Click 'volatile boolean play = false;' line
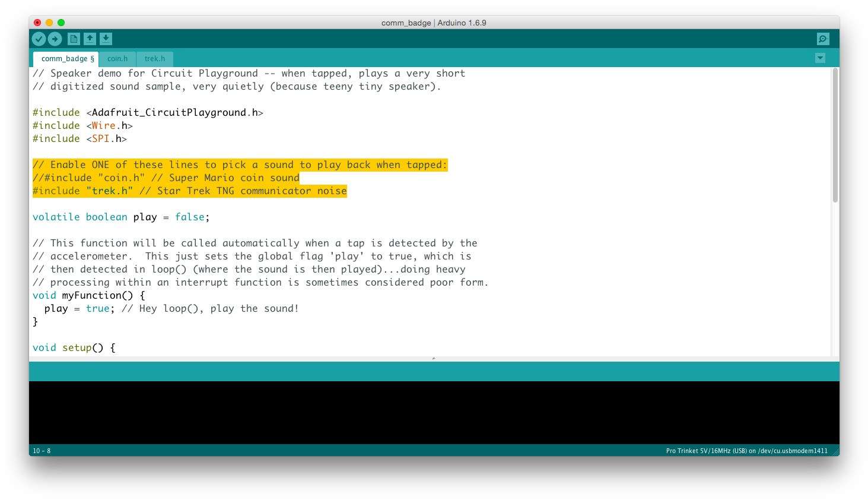Viewport: 868px width, 500px height. click(121, 217)
